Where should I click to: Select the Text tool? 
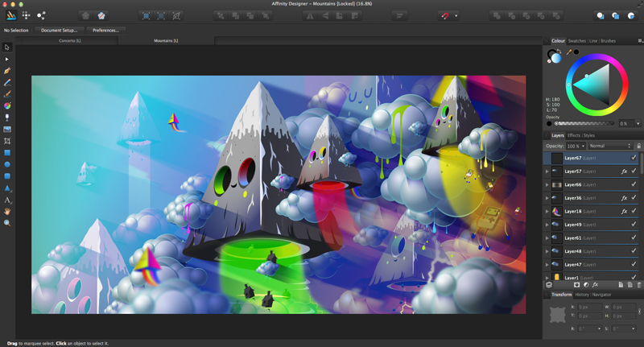pos(7,200)
